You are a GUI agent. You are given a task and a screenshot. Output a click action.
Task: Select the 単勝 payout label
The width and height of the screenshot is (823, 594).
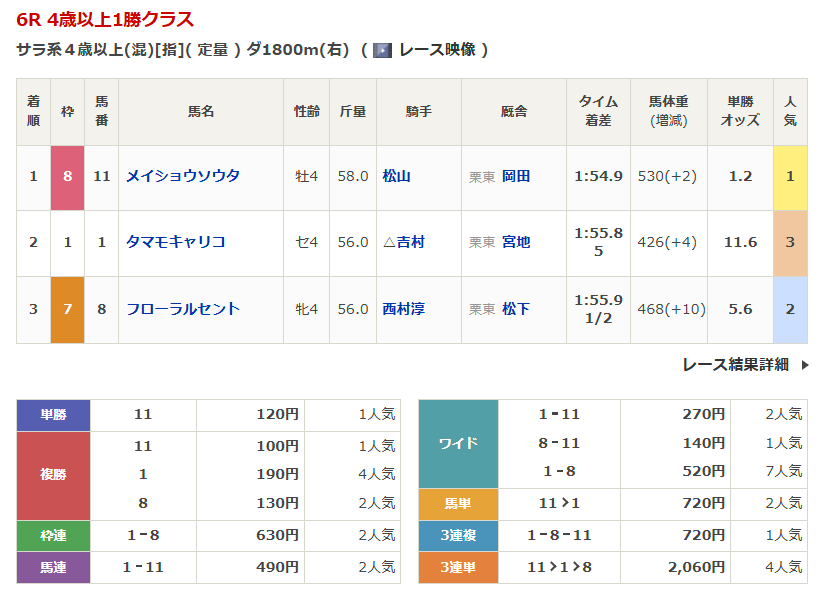point(53,415)
